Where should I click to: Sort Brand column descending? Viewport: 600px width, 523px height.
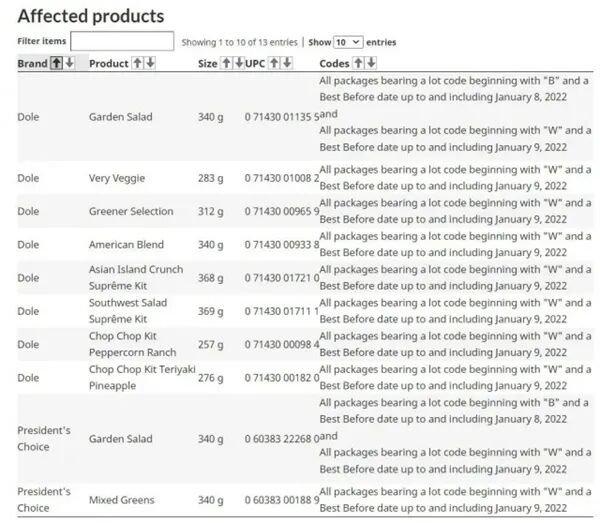coord(67,63)
